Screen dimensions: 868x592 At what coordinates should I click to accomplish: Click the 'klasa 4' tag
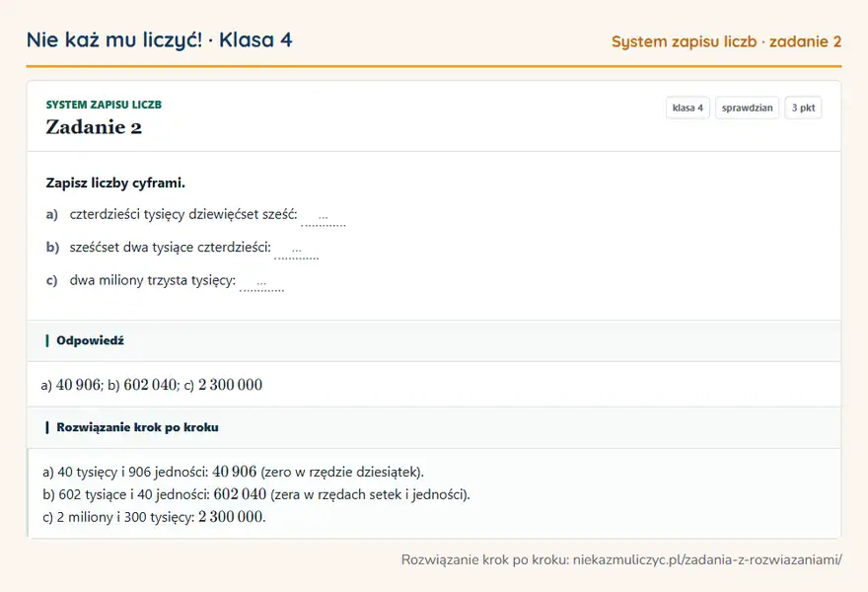[x=687, y=108]
